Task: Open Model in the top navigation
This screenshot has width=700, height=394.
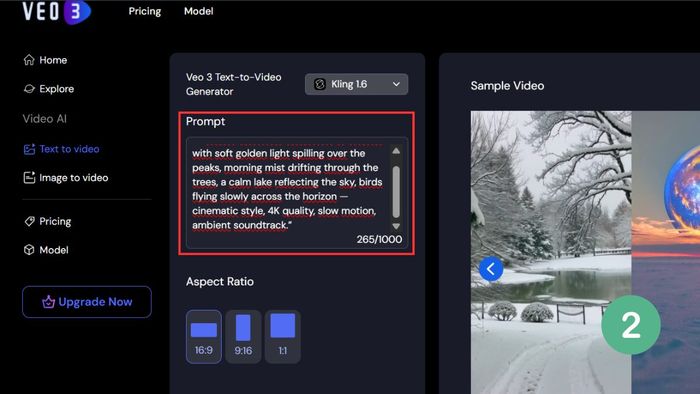Action: pyautogui.click(x=199, y=11)
